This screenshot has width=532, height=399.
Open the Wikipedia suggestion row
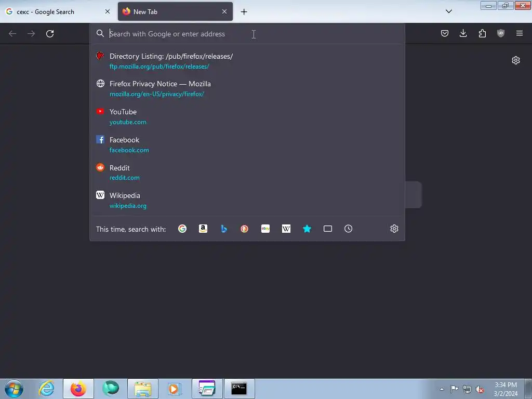click(247, 200)
